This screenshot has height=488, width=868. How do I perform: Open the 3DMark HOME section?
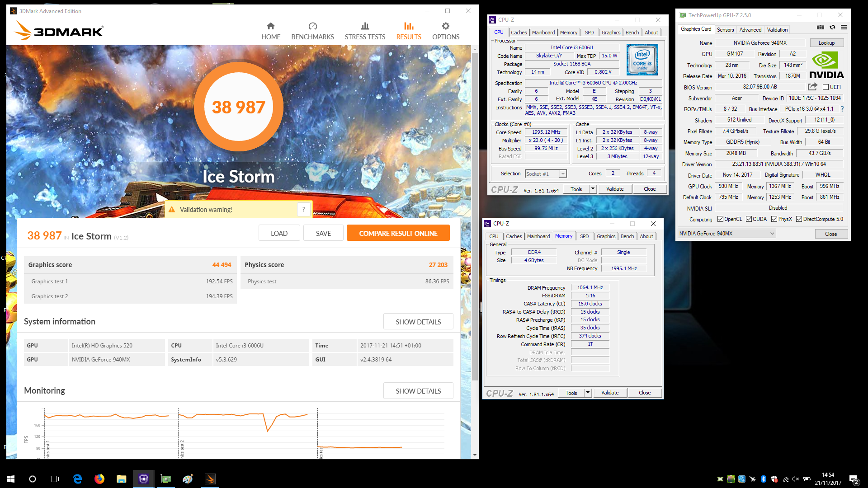coord(270,31)
